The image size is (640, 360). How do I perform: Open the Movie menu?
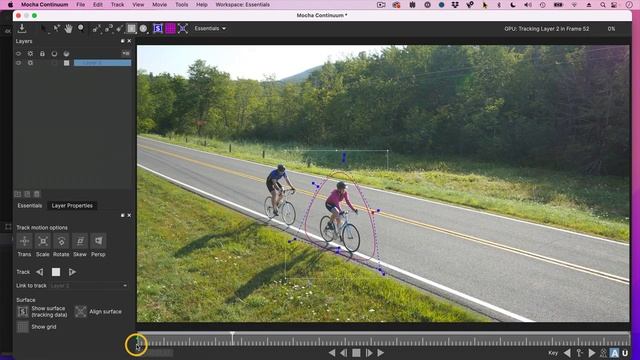coord(159,4)
